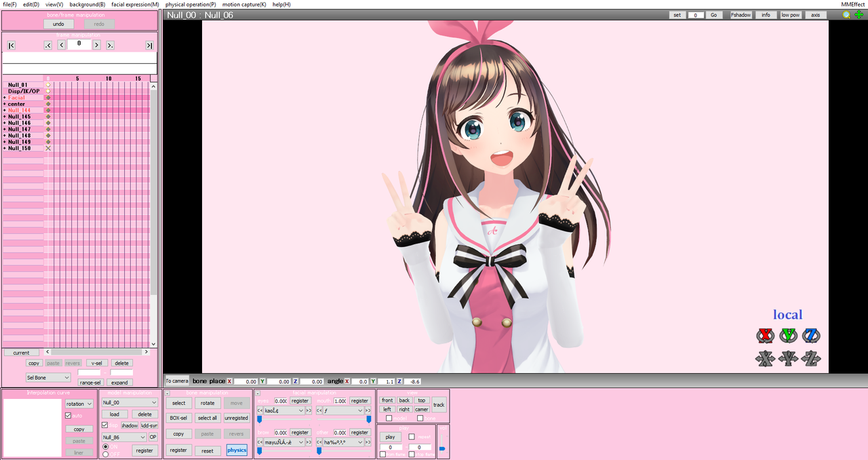Step back one frame
This screenshot has width=868, height=460.
(x=62, y=45)
